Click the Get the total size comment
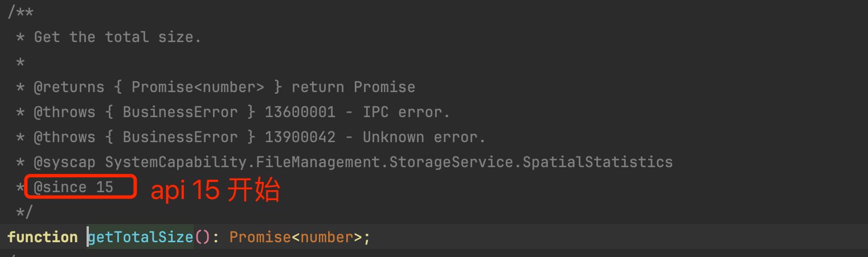Image resolution: width=868 pixels, height=257 pixels. point(118,37)
